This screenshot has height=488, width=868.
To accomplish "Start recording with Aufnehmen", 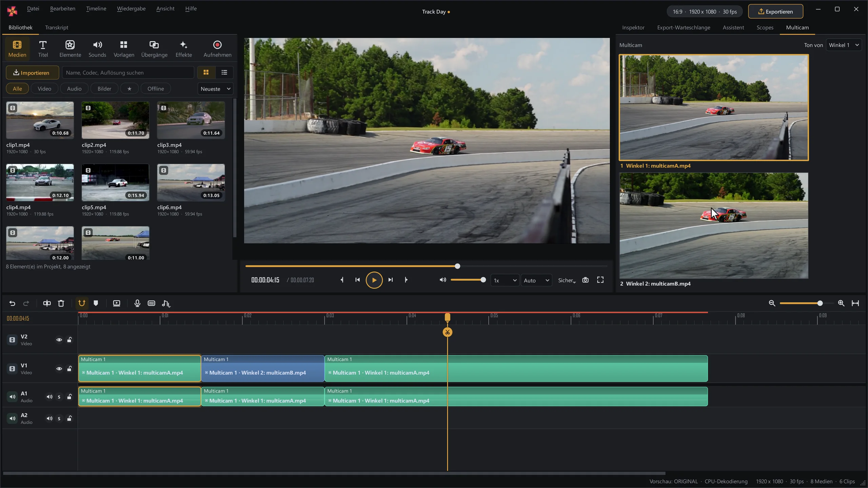I will [x=217, y=49].
